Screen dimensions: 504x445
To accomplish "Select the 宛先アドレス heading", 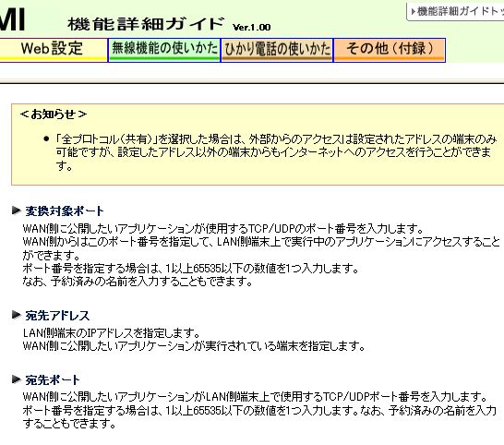I will pos(57,316).
